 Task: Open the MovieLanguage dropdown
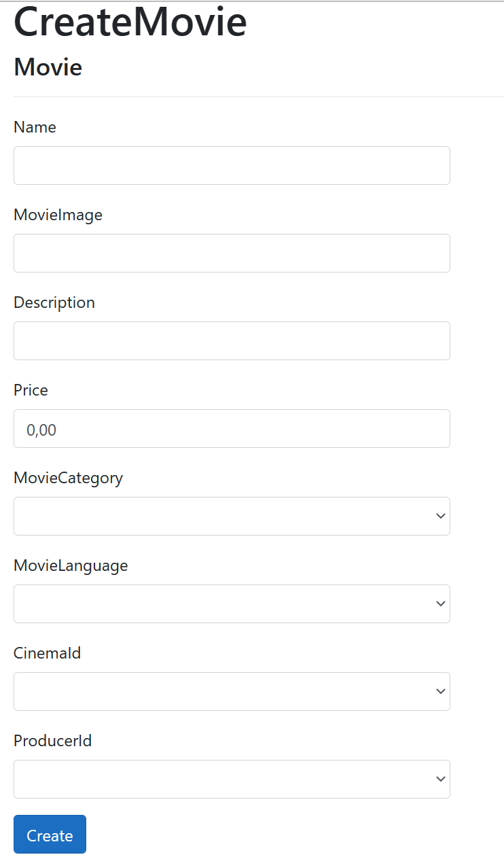coord(232,604)
